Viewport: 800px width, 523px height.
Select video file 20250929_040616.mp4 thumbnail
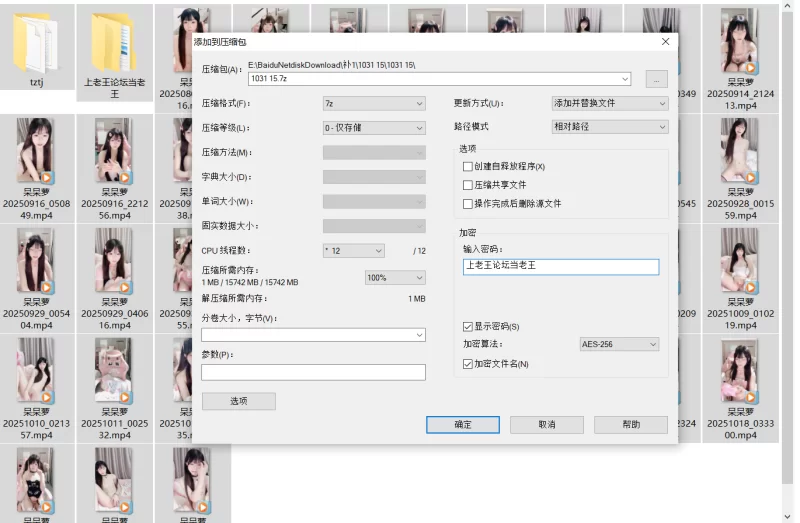pos(113,261)
